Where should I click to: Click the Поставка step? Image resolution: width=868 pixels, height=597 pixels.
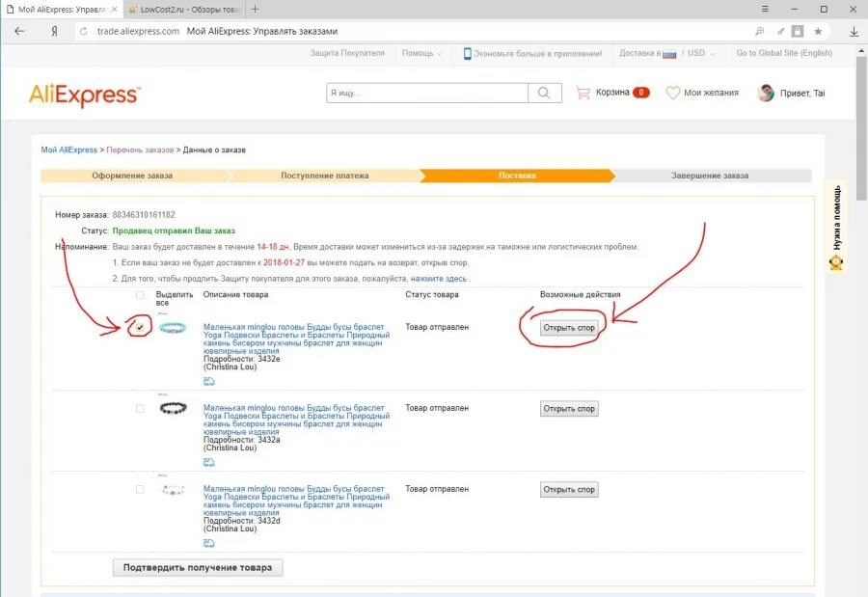tap(517, 176)
